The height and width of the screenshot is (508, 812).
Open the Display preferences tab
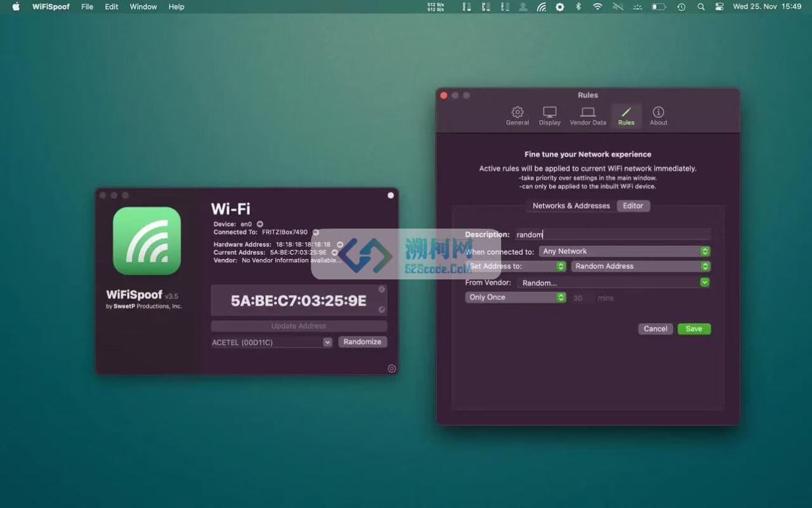549,116
